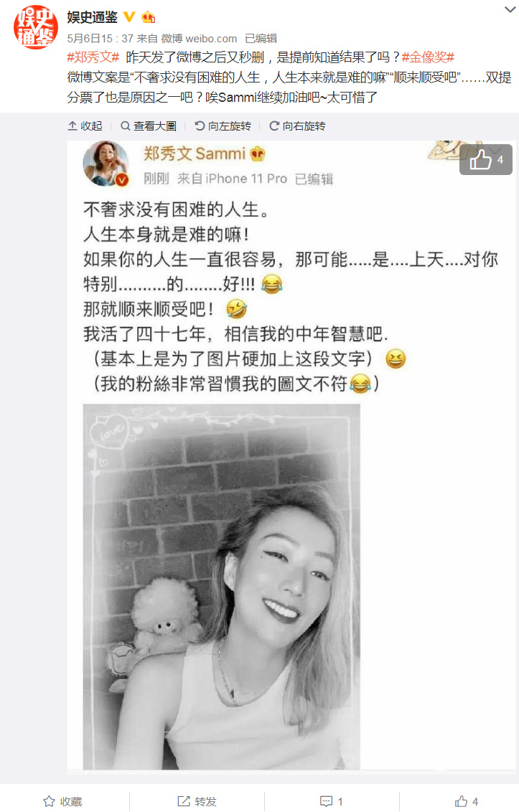This screenshot has width=519, height=812.
Task: Click the yellow V verified badge
Action: pos(129,17)
